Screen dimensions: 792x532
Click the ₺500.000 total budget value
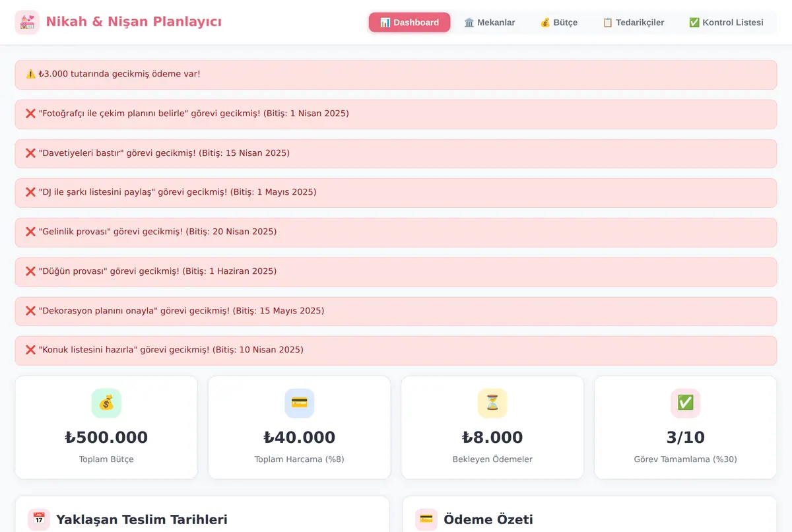106,438
